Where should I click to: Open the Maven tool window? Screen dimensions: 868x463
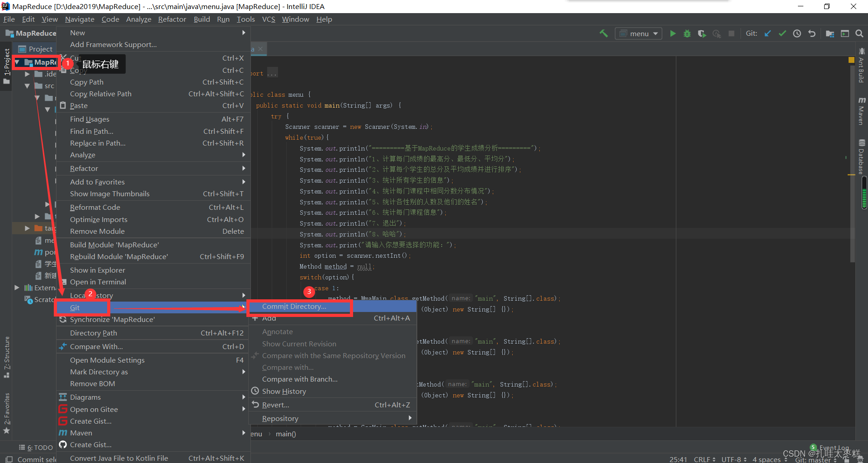(x=862, y=111)
